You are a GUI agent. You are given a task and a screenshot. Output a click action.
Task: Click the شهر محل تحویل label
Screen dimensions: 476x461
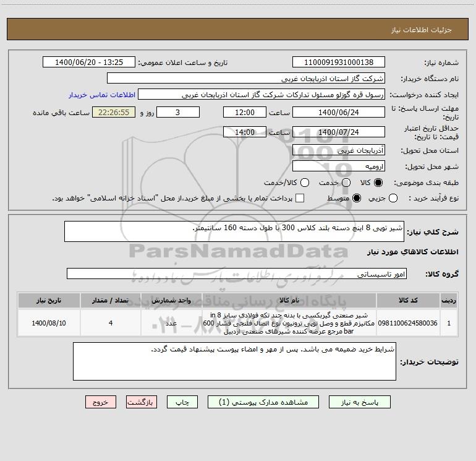click(432, 166)
